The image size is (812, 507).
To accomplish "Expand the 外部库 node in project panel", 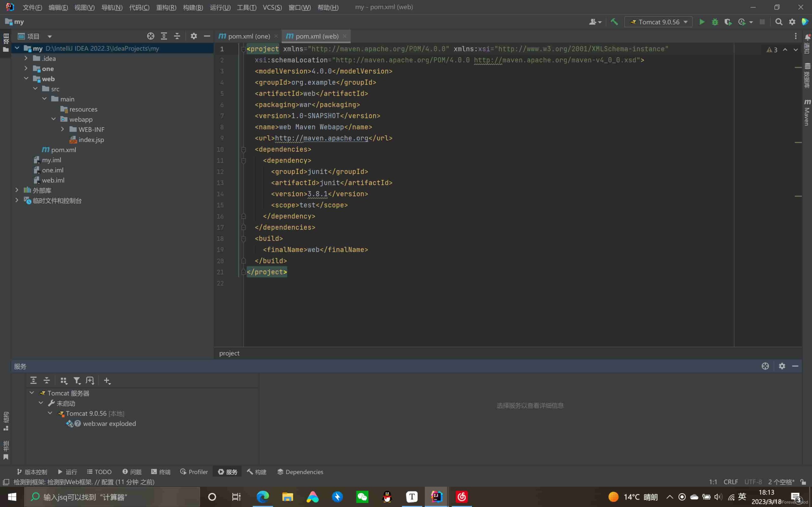I will tap(16, 190).
